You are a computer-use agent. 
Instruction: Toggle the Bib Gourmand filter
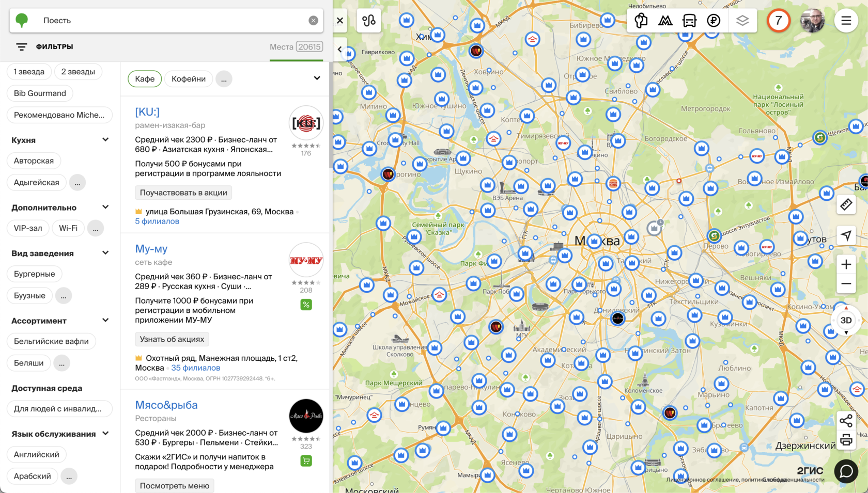coord(40,93)
